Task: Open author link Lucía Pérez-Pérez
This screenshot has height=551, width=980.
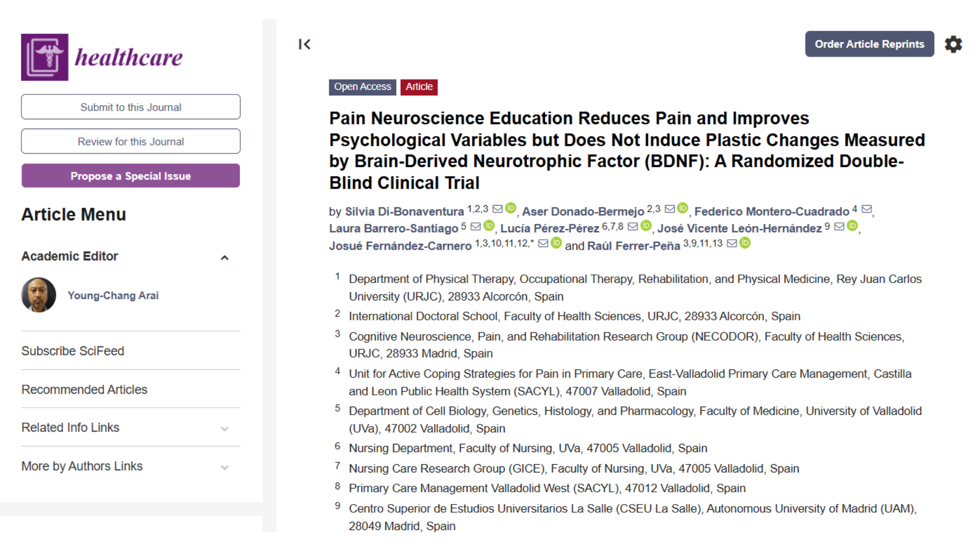Action: 550,229
